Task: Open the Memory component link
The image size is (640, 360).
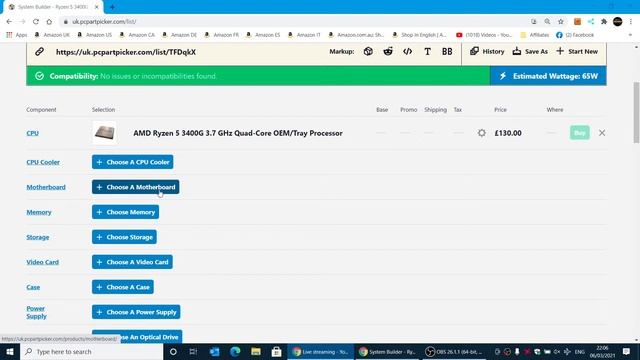Action: point(39,212)
